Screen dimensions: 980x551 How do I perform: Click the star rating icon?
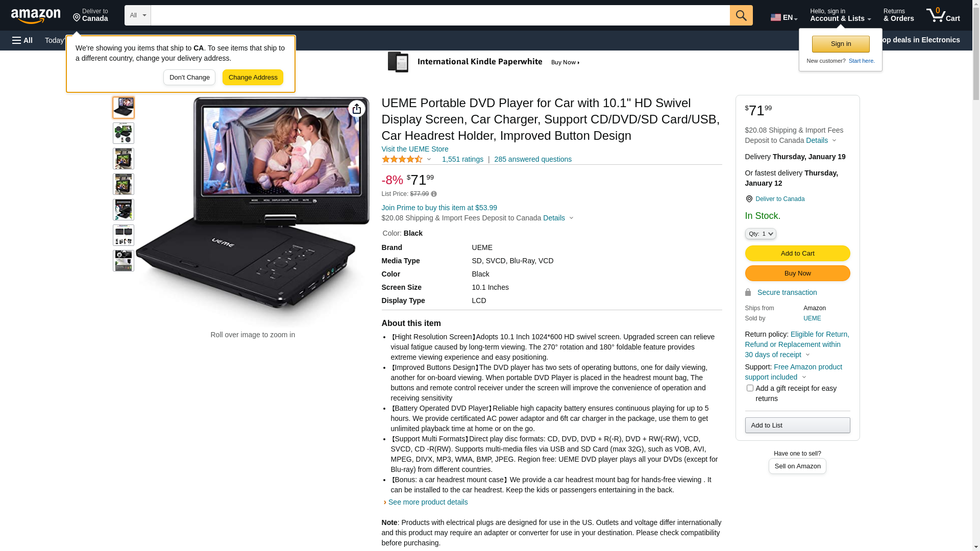[x=402, y=159]
